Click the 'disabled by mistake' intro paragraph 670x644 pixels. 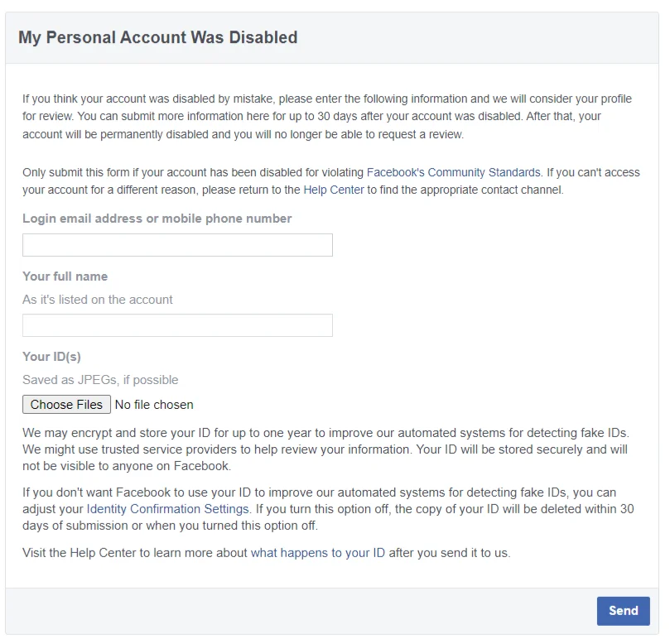(x=326, y=117)
